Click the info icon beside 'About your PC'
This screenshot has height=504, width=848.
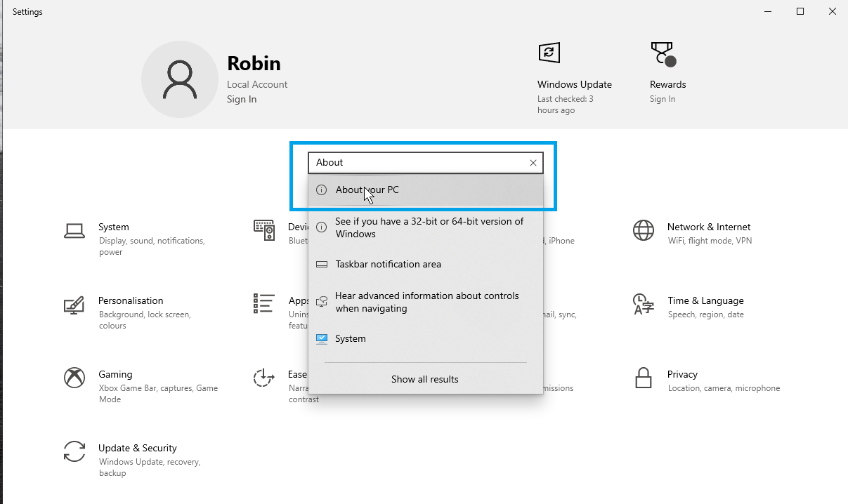(x=321, y=190)
